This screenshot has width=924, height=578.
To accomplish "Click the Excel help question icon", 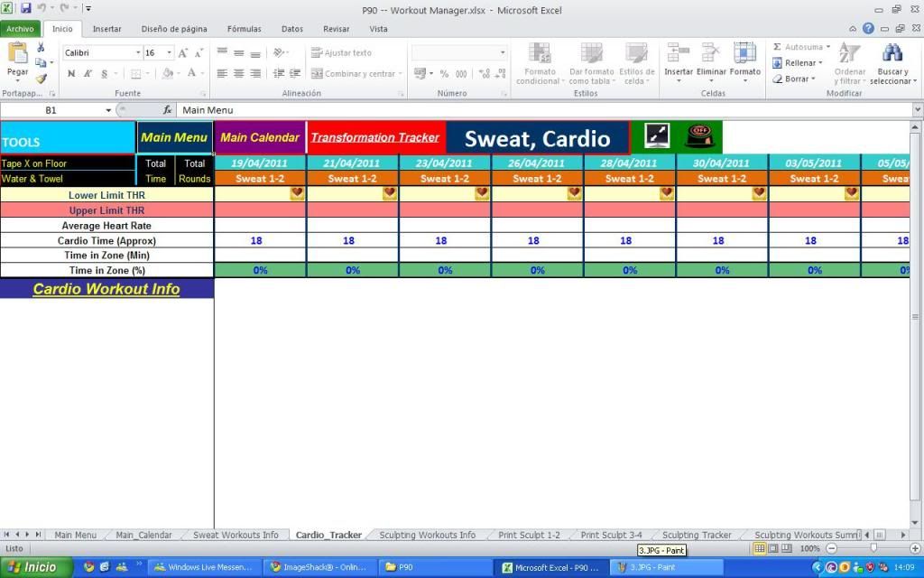I will (868, 28).
